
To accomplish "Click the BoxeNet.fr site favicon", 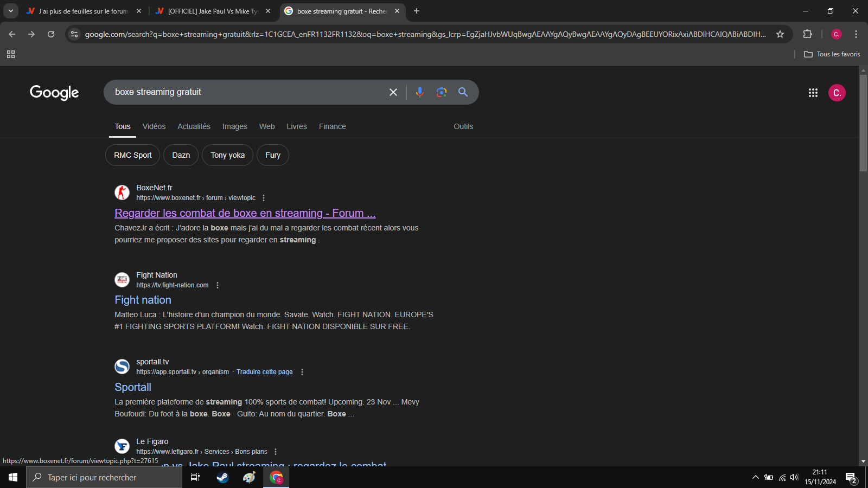I will coord(122,192).
